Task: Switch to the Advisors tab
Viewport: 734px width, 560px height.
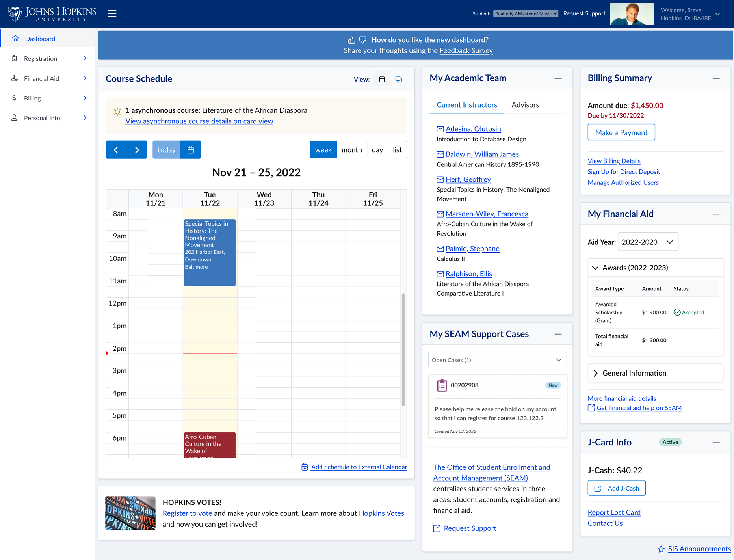Action: coord(525,105)
